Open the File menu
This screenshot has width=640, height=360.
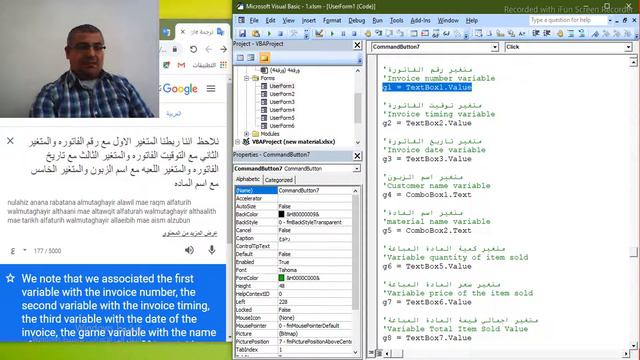[254, 20]
